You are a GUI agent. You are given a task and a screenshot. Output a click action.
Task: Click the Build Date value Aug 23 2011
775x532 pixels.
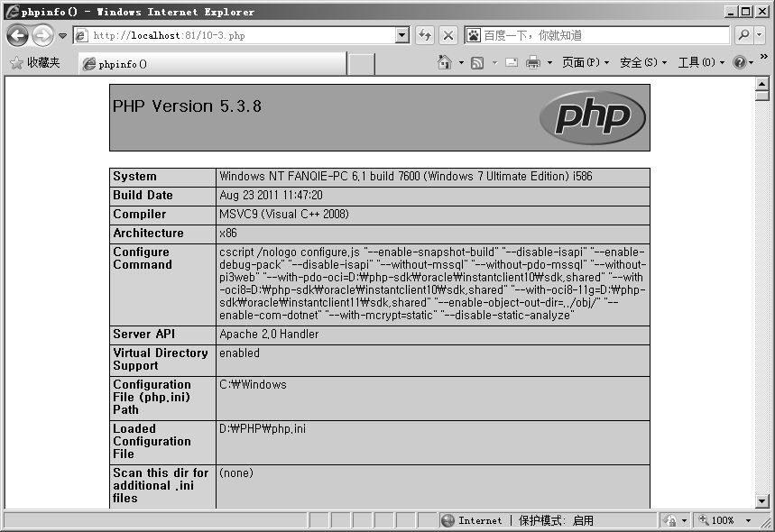pyautogui.click(x=271, y=195)
